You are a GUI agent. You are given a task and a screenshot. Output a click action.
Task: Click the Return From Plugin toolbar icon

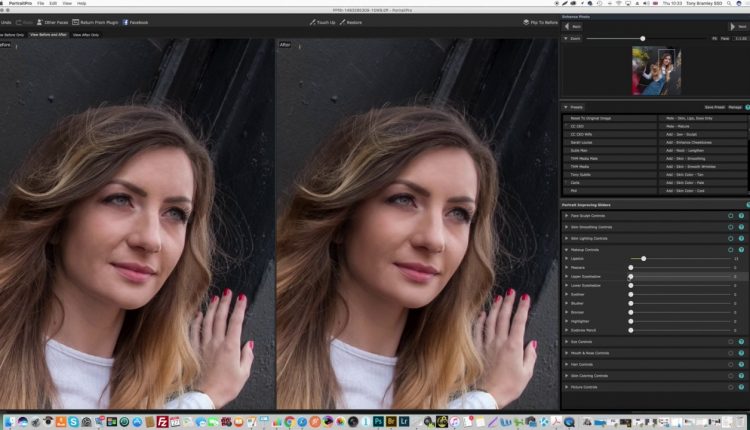click(x=76, y=22)
